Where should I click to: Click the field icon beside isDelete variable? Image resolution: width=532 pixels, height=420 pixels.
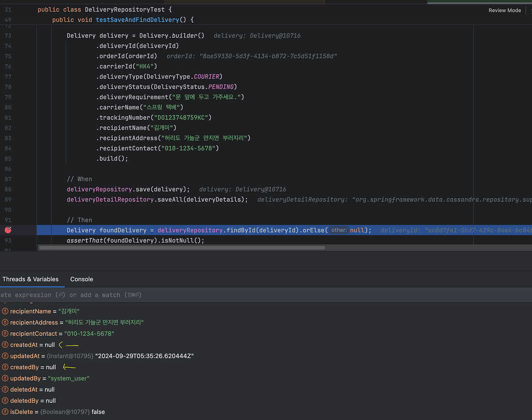point(4,412)
